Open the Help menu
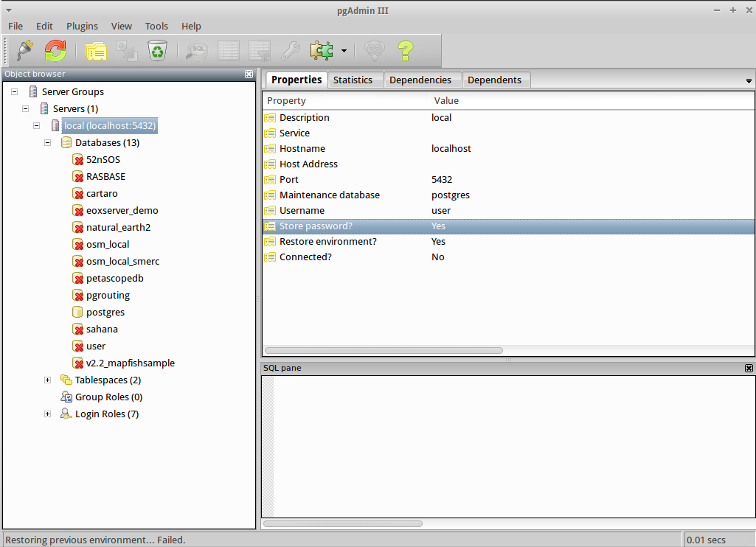This screenshot has height=547, width=756. (x=191, y=26)
